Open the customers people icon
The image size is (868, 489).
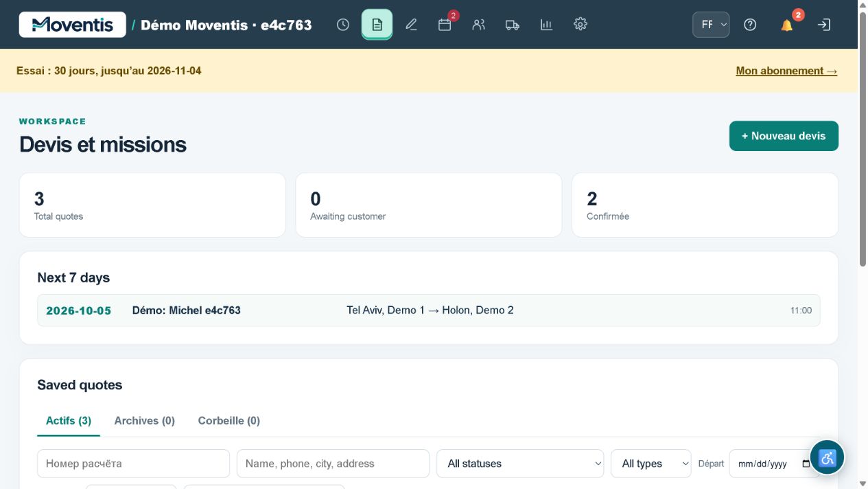pyautogui.click(x=479, y=25)
